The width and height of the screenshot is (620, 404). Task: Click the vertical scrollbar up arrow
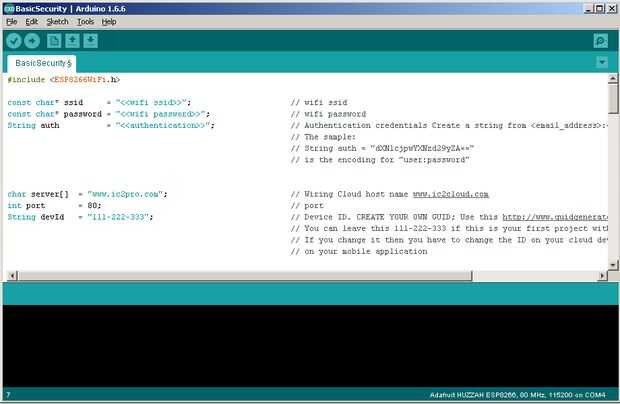click(612, 78)
